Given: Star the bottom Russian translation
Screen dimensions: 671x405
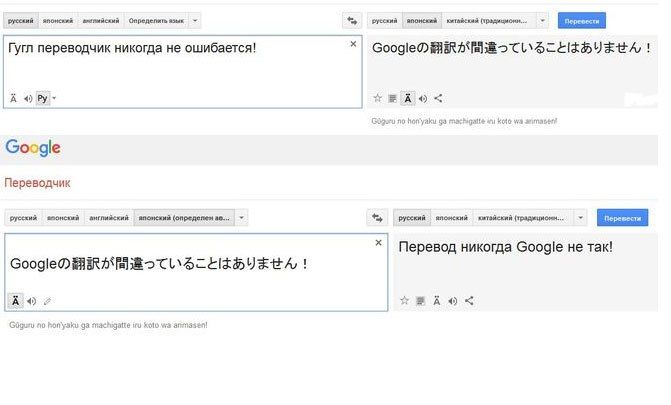Looking at the screenshot, I should [404, 301].
